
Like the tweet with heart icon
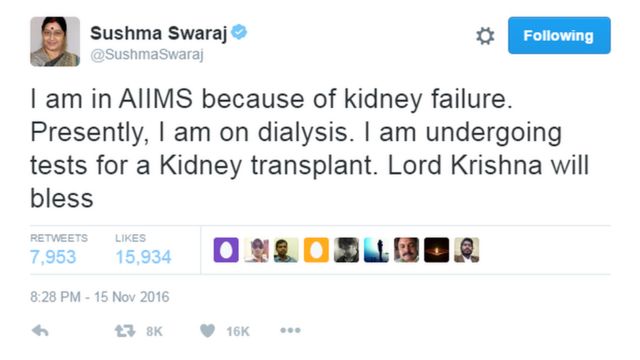(207, 331)
